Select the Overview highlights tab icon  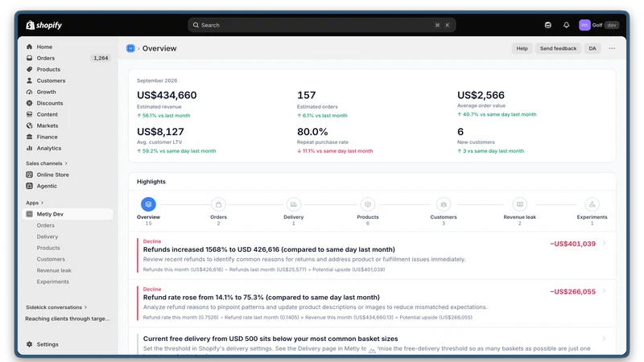click(148, 204)
